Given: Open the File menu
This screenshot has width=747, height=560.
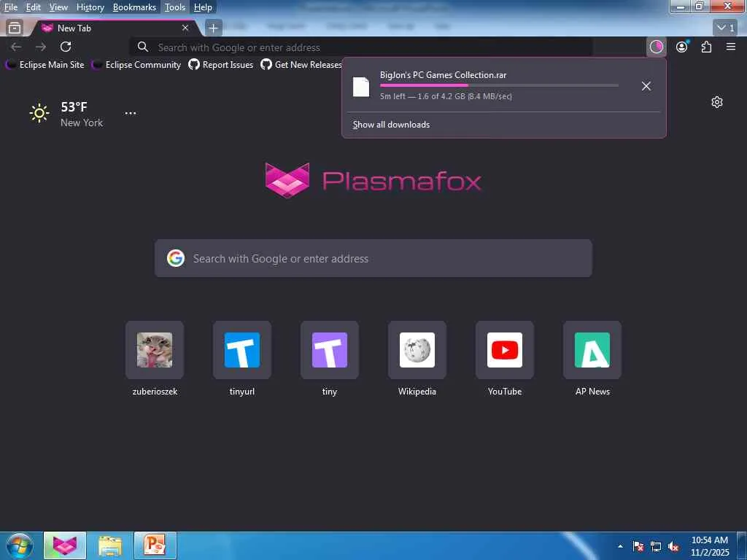Looking at the screenshot, I should tap(10, 7).
